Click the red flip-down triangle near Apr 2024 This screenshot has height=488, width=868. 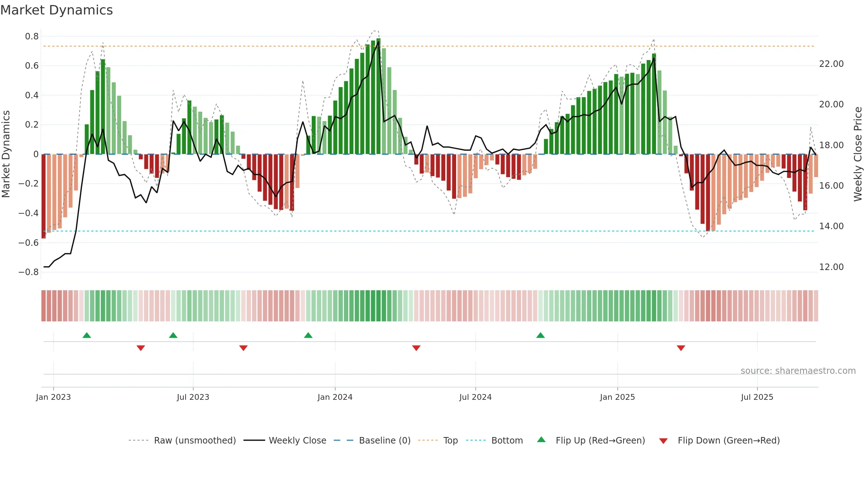(x=416, y=348)
